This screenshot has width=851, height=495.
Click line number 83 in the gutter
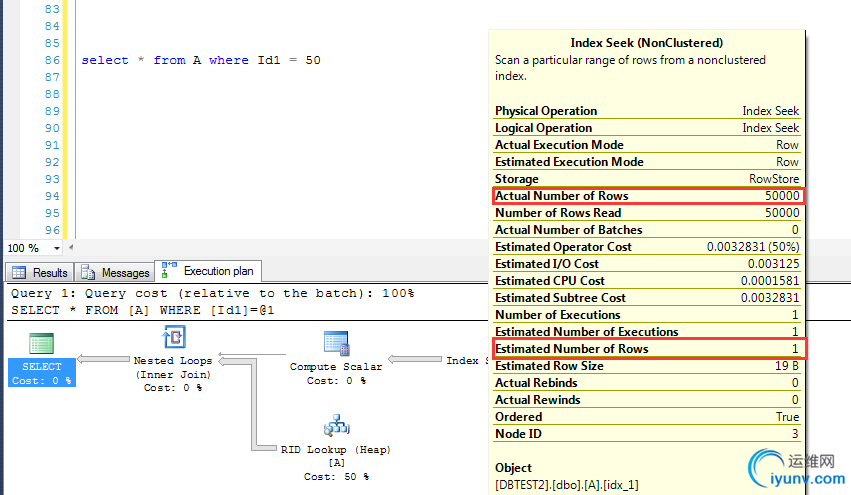tap(52, 9)
